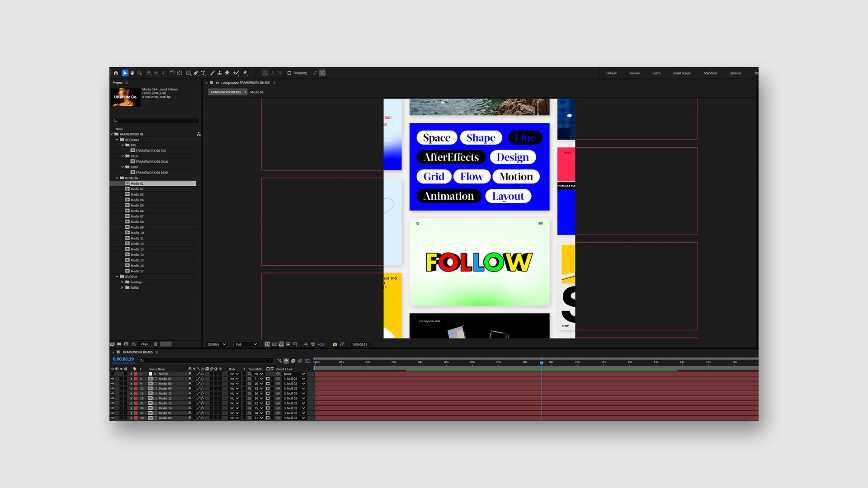The width and height of the screenshot is (868, 488).
Task: Switch to the Review workspace
Action: [x=634, y=73]
